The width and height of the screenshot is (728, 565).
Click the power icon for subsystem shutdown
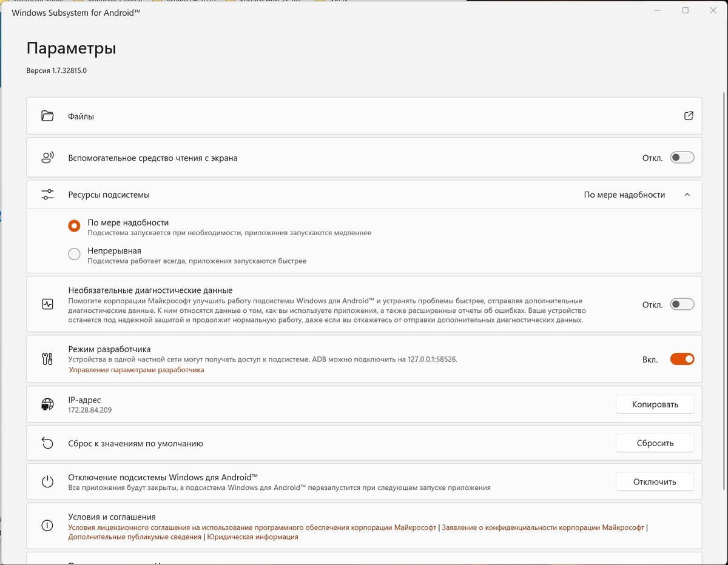click(x=47, y=482)
